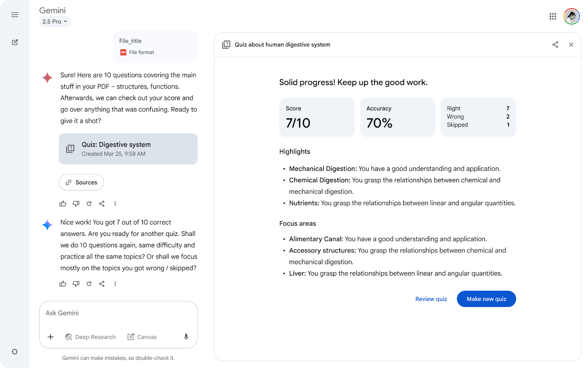Share the quiz panel via the share icon
Viewport: 588px width, 368px height.
(x=555, y=45)
